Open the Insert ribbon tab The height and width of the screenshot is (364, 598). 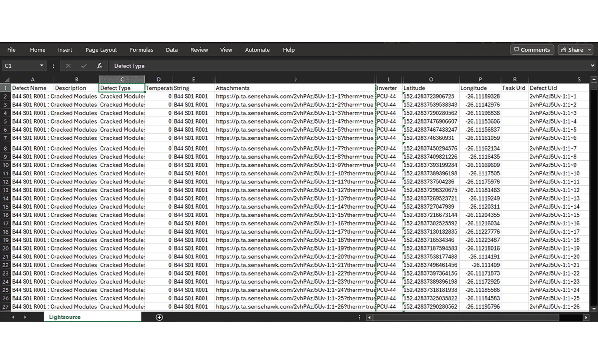click(x=65, y=50)
